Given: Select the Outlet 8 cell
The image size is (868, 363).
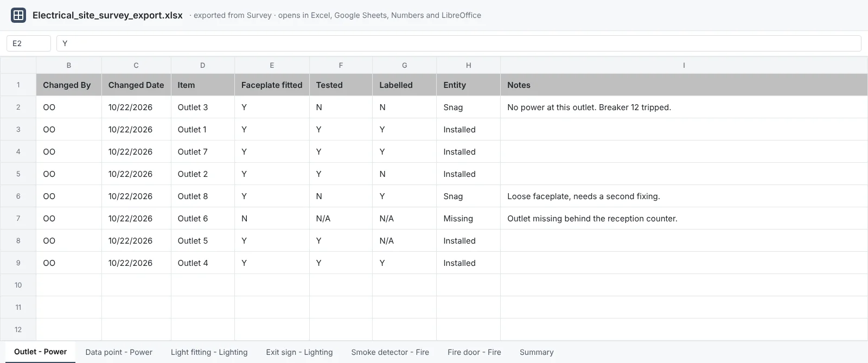Looking at the screenshot, I should click(x=203, y=196).
